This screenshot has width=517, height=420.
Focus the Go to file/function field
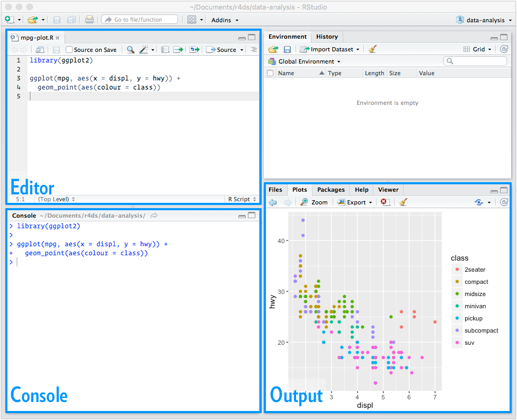(x=139, y=20)
